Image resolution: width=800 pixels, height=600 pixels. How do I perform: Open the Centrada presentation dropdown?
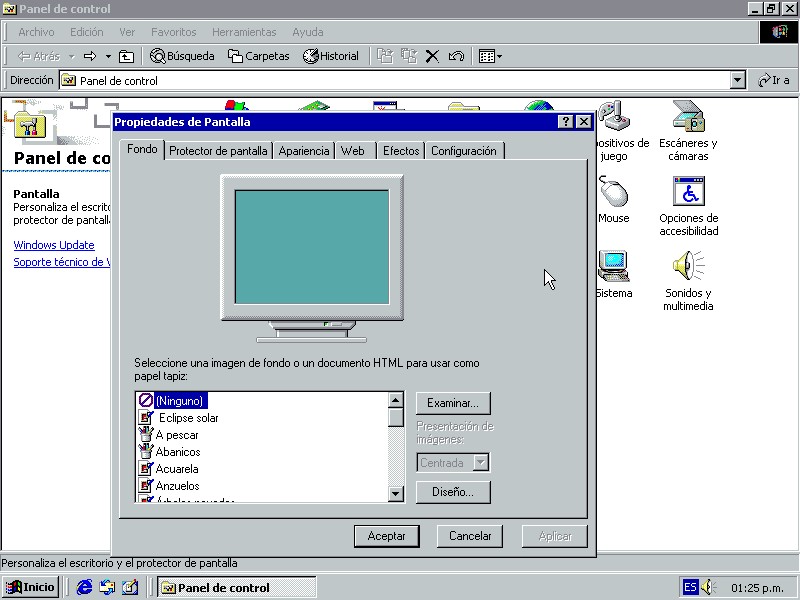[481, 463]
